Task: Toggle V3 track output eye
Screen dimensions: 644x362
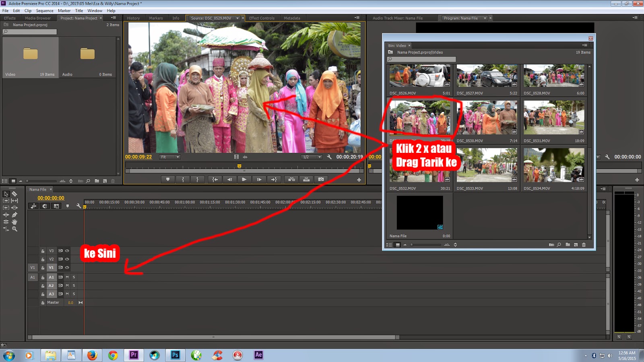Action: [x=67, y=251]
